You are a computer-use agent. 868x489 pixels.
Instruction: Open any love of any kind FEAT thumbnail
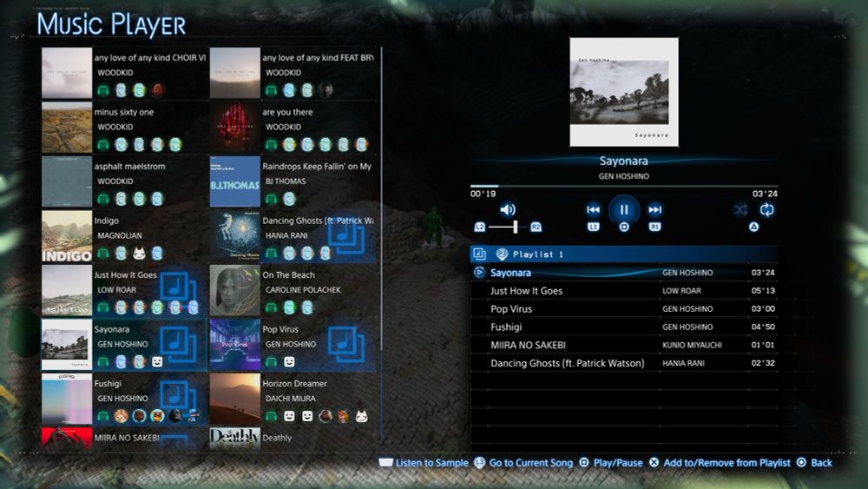(234, 73)
